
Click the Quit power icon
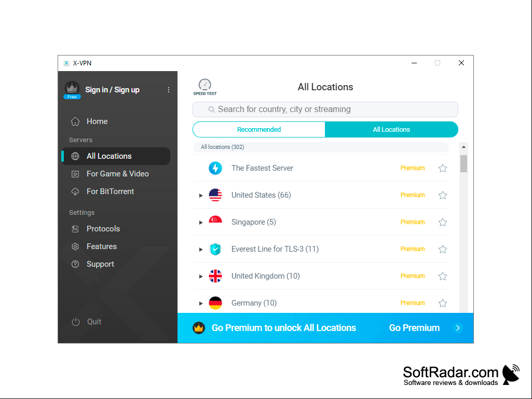[76, 322]
